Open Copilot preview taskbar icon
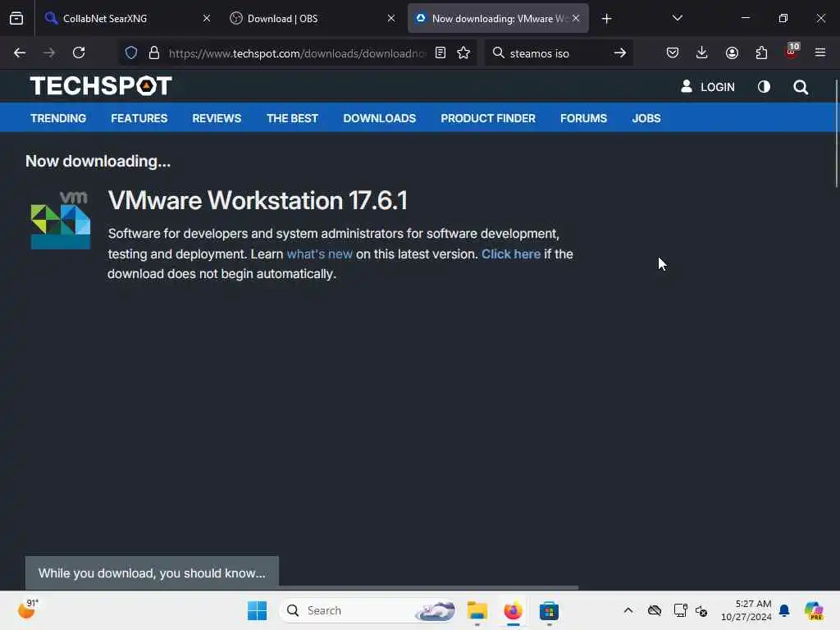This screenshot has width=840, height=630. 815,610
